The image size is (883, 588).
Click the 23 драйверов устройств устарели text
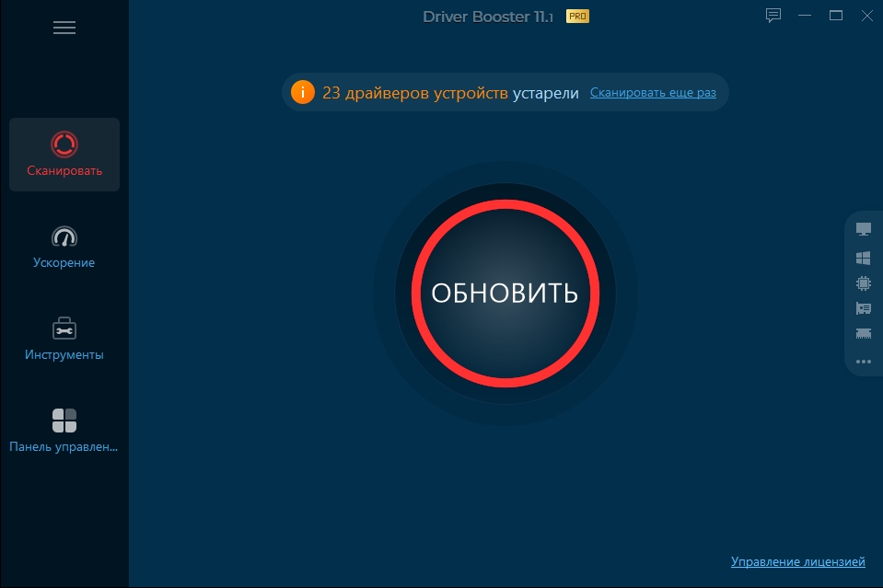(x=450, y=93)
